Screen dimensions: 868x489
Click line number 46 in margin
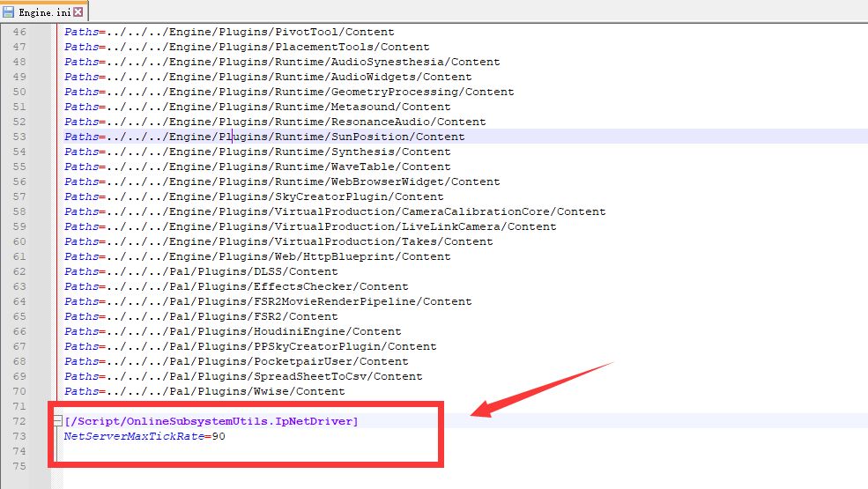pos(19,32)
